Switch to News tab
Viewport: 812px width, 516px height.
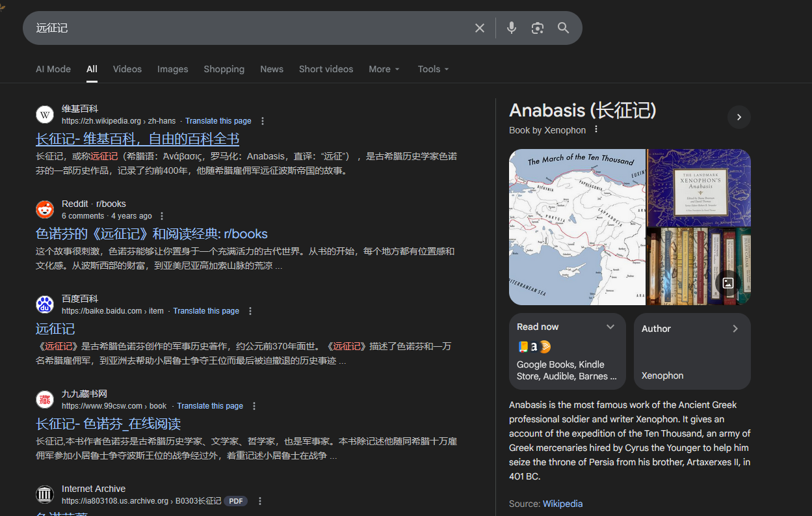coord(272,69)
